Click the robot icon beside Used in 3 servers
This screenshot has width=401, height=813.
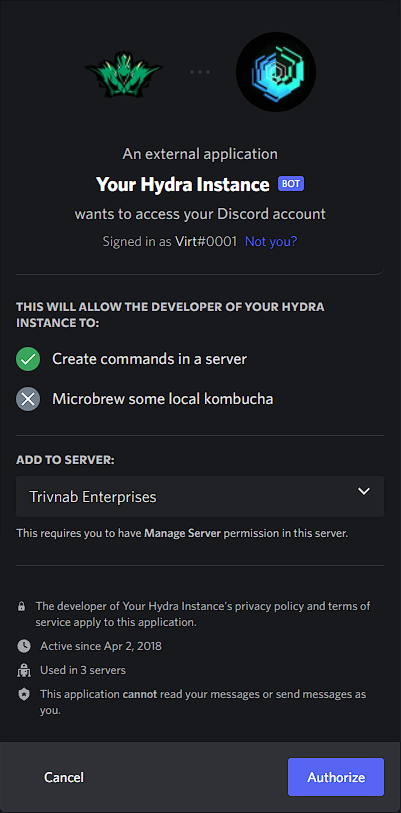tap(23, 671)
